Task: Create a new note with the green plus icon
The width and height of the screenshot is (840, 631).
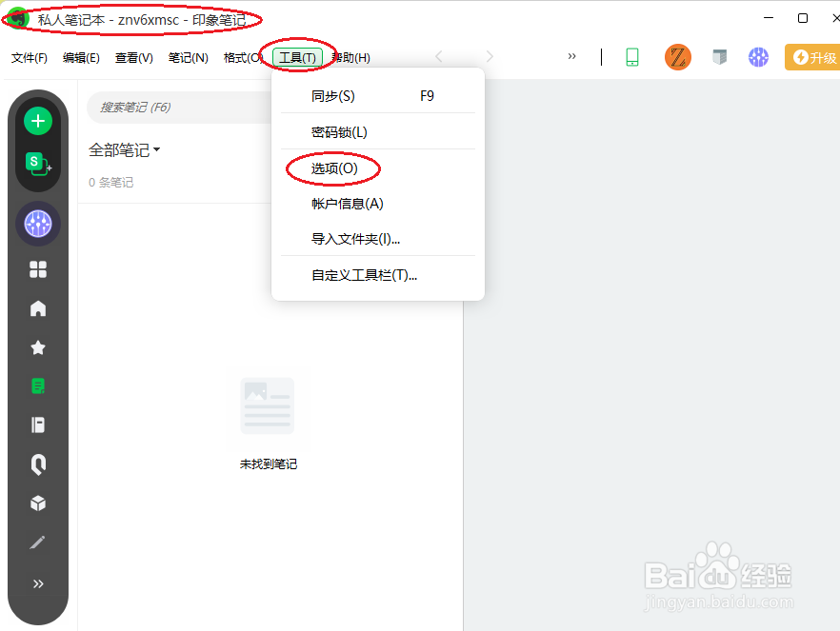Action: 37,121
